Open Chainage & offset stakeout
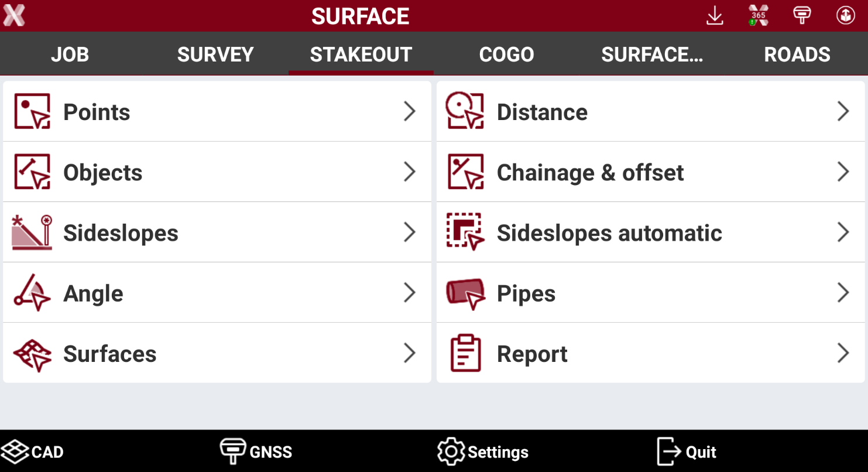This screenshot has height=472, width=868. pyautogui.click(x=651, y=172)
